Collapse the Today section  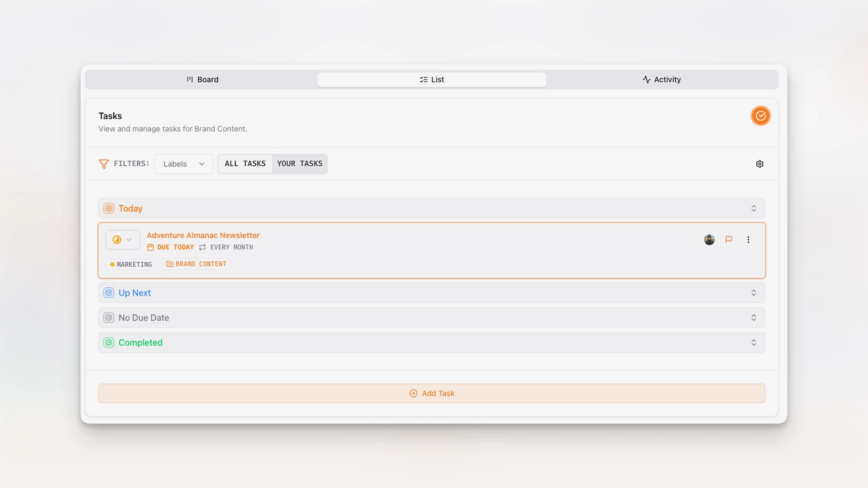753,208
